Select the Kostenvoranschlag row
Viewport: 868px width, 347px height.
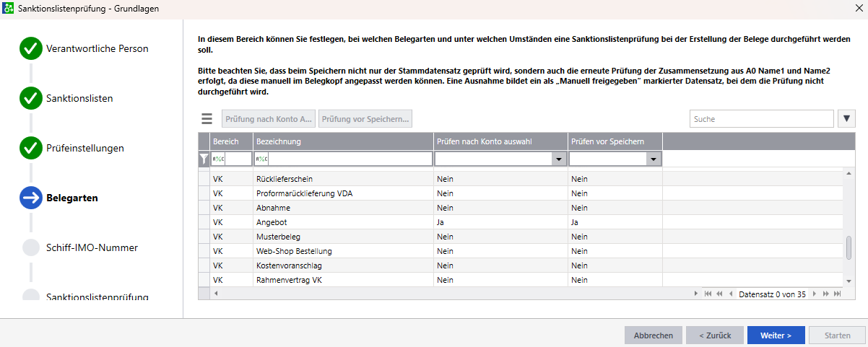coord(521,265)
